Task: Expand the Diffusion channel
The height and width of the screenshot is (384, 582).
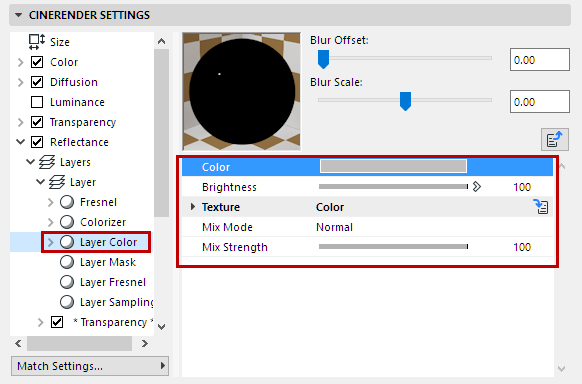Action: coord(20,82)
